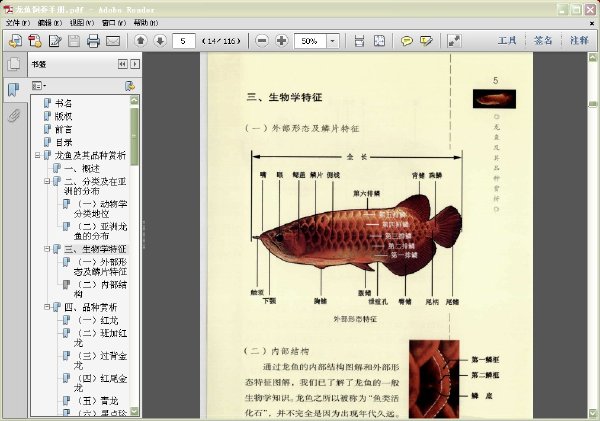The width and height of the screenshot is (600, 421).
Task: Zoom out with the minus button
Action: tap(262, 40)
